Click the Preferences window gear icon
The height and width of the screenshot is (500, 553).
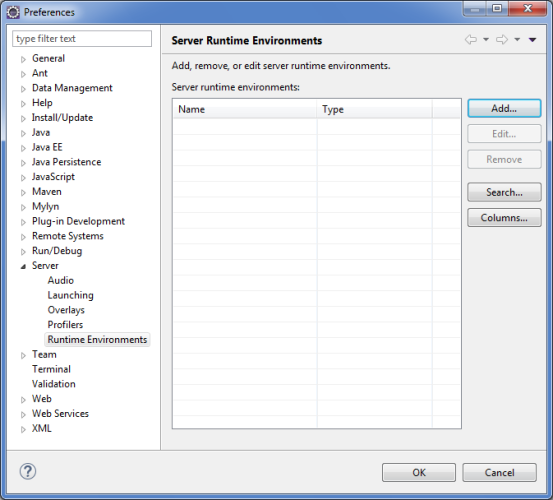click(13, 12)
